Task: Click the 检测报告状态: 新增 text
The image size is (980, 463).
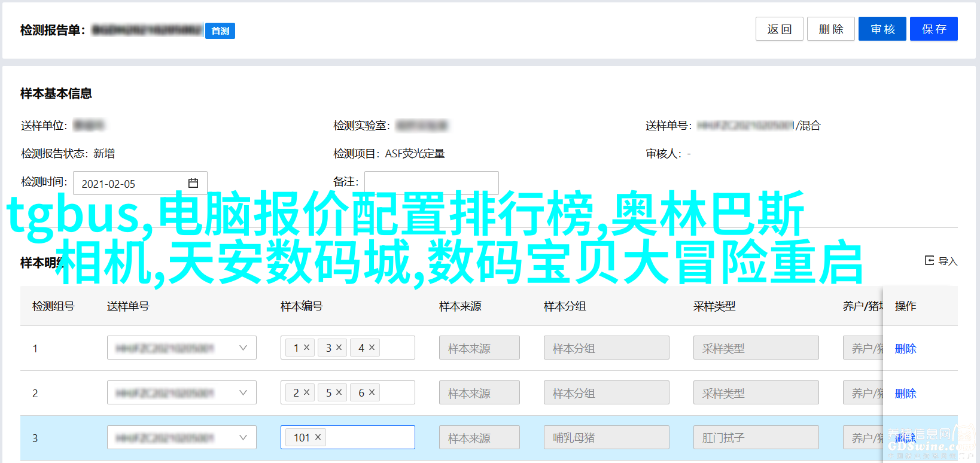Action: pyautogui.click(x=68, y=154)
